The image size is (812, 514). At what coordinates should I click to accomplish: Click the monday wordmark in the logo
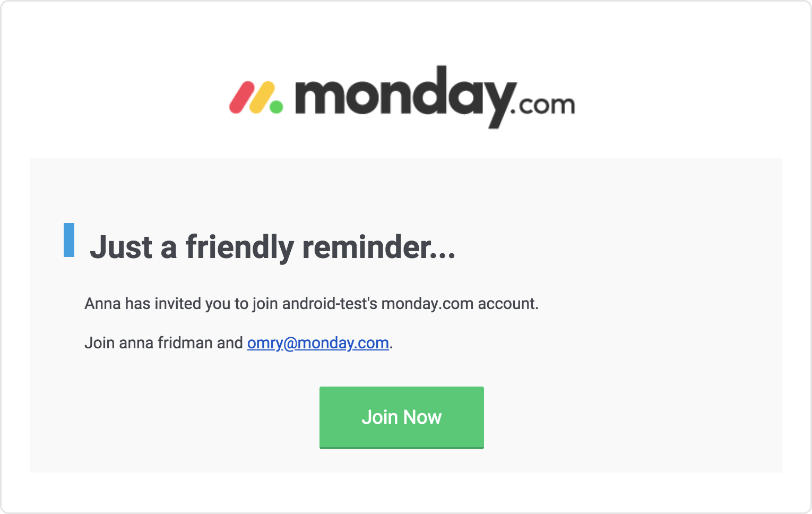(405, 96)
